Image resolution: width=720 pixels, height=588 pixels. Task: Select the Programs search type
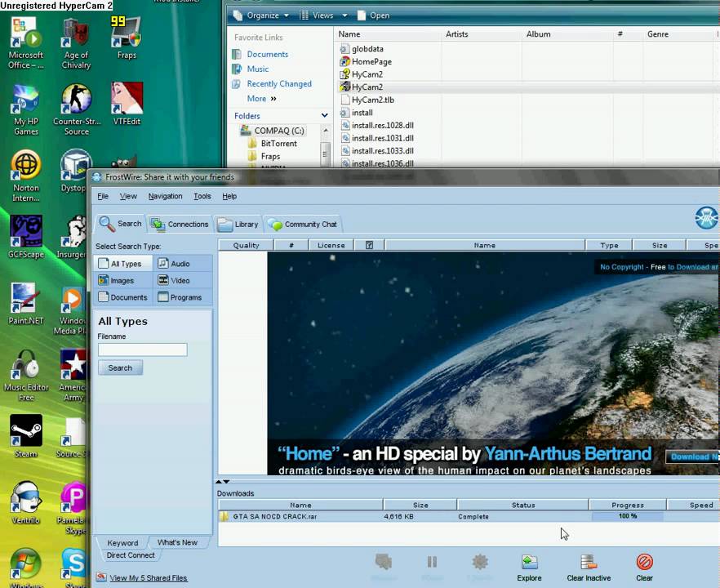pyautogui.click(x=183, y=297)
